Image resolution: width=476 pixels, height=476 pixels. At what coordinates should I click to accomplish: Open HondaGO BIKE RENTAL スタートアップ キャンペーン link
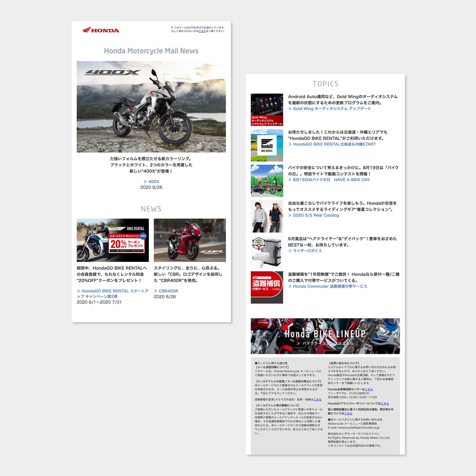(113, 293)
